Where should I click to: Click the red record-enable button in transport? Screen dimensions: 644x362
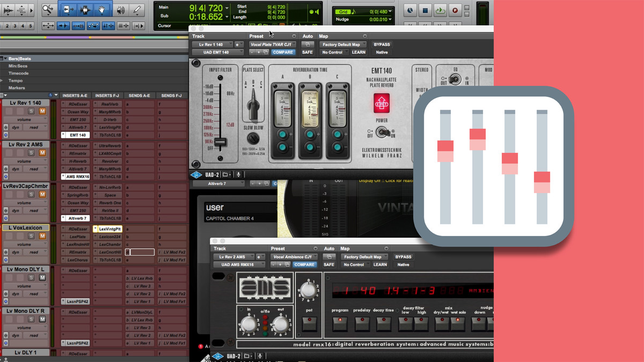pos(456,10)
